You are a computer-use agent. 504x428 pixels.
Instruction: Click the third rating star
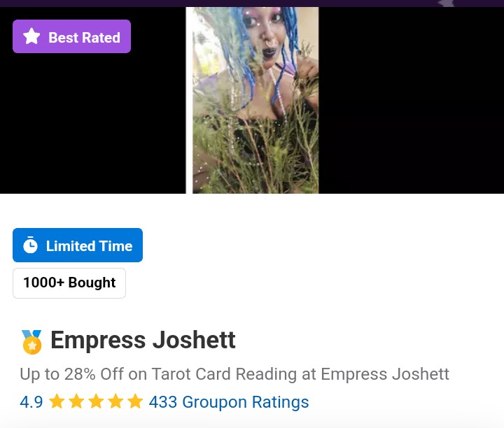(96, 401)
